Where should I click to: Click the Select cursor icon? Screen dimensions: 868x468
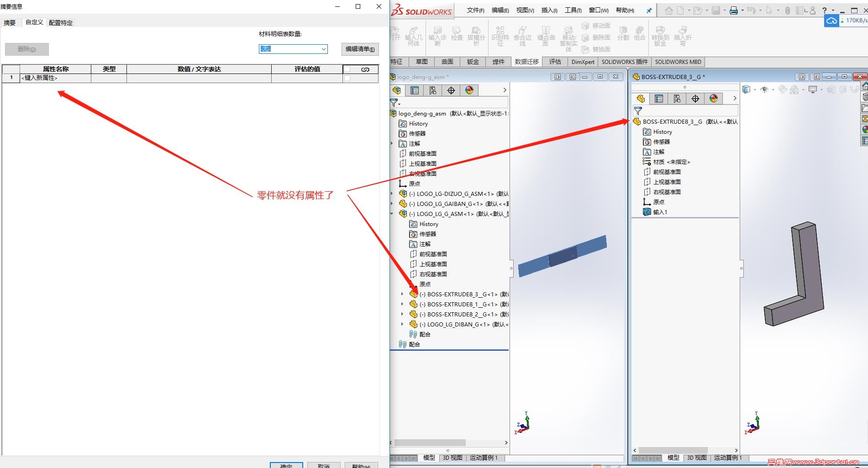tap(769, 11)
